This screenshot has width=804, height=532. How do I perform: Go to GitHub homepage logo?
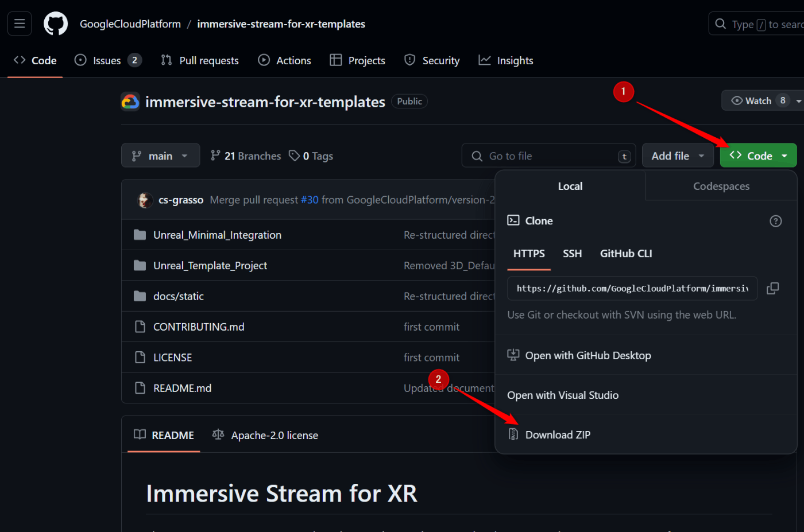tap(56, 24)
